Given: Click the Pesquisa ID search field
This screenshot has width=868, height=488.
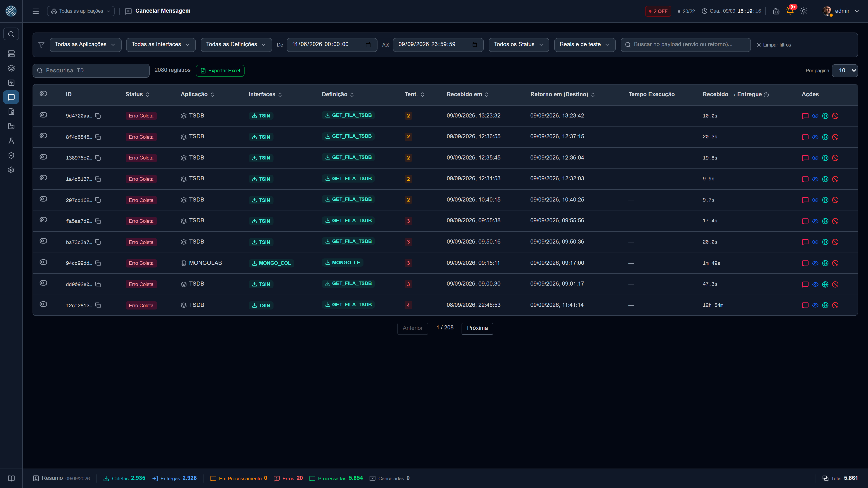Looking at the screenshot, I should coord(91,71).
